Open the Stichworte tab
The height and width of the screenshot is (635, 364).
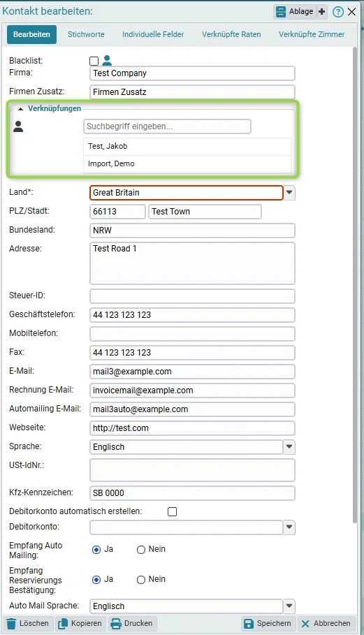coord(86,34)
